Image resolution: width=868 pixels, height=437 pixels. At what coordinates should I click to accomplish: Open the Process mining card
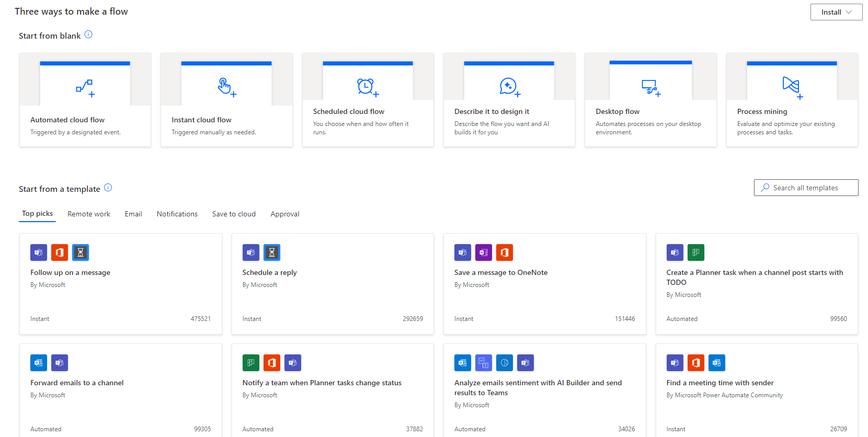coord(792,100)
